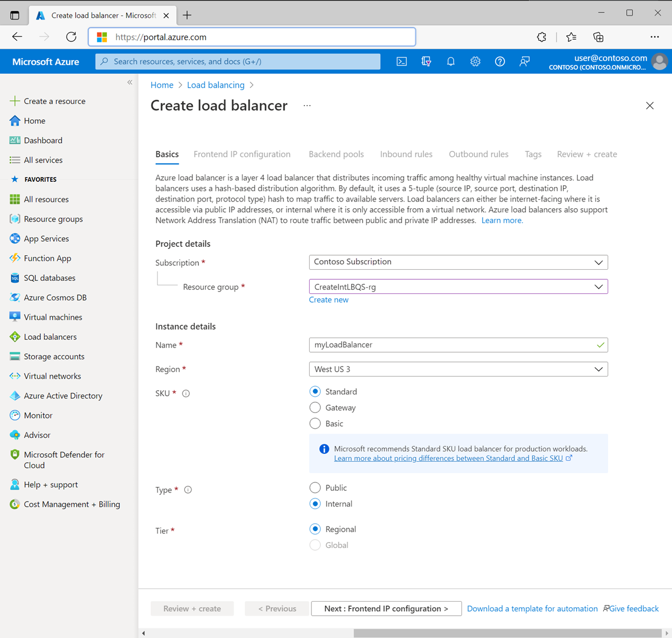Switch to the Basics tab
This screenshot has height=638, width=672.
[167, 154]
